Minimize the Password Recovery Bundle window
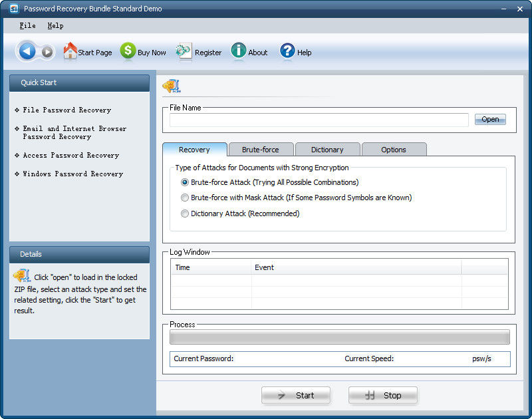Screen dimensions: 532x419 [504, 9]
